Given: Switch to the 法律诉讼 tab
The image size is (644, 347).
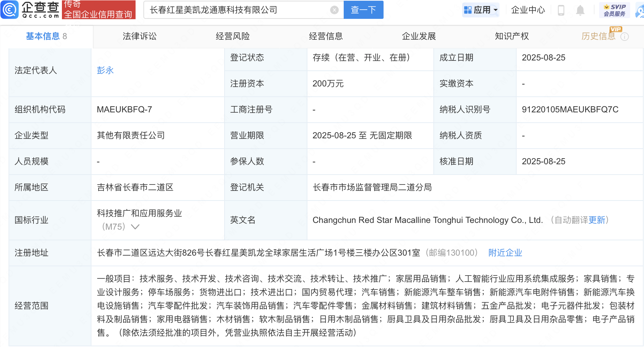Looking at the screenshot, I should click(x=139, y=36).
